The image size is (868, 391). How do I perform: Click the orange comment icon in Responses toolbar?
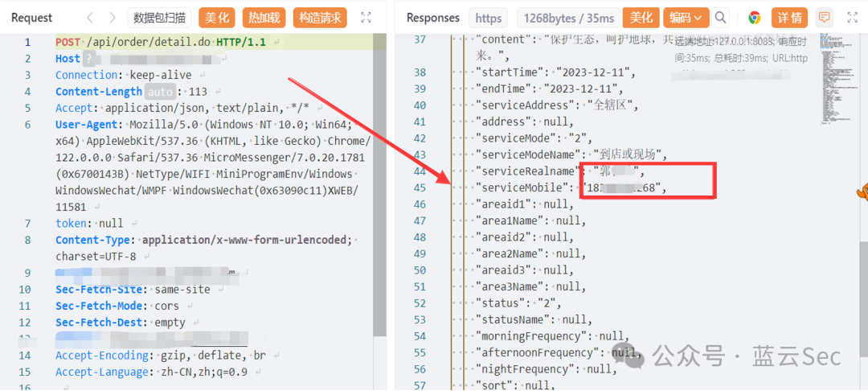825,18
